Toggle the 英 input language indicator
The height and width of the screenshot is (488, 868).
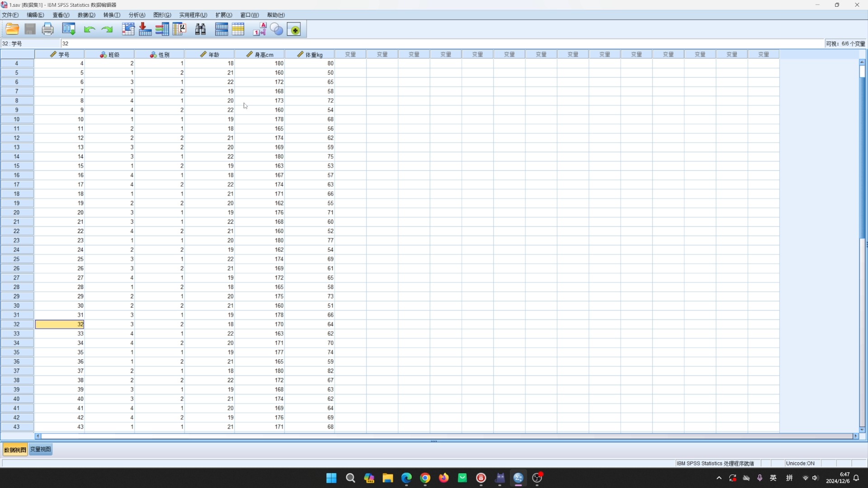tap(774, 478)
